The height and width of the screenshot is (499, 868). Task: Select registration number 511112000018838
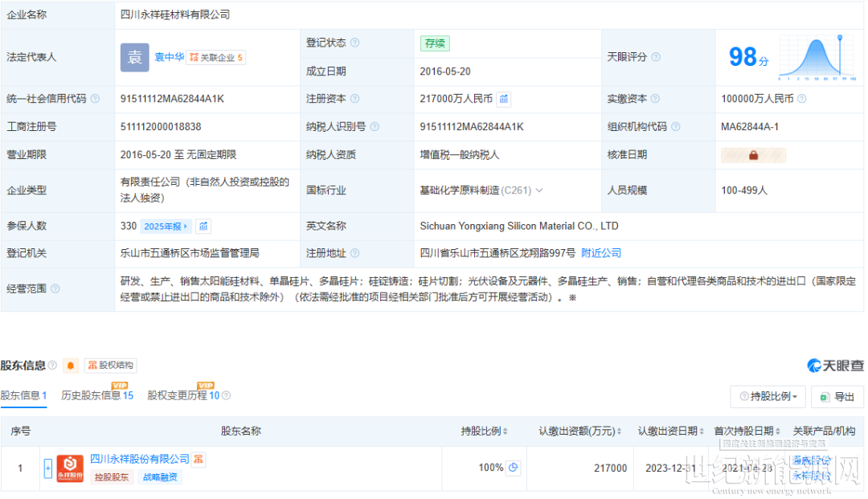coord(161,127)
